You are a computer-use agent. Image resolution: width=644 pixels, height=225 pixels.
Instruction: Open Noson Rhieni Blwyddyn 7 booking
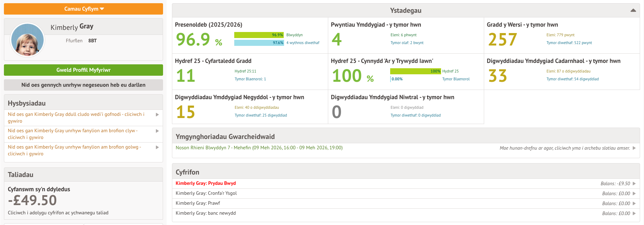click(x=259, y=148)
